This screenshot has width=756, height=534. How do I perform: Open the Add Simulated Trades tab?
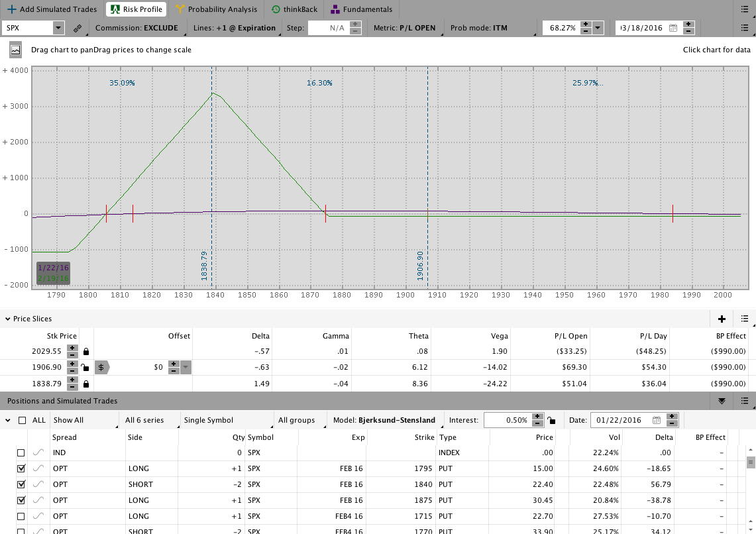(52, 9)
